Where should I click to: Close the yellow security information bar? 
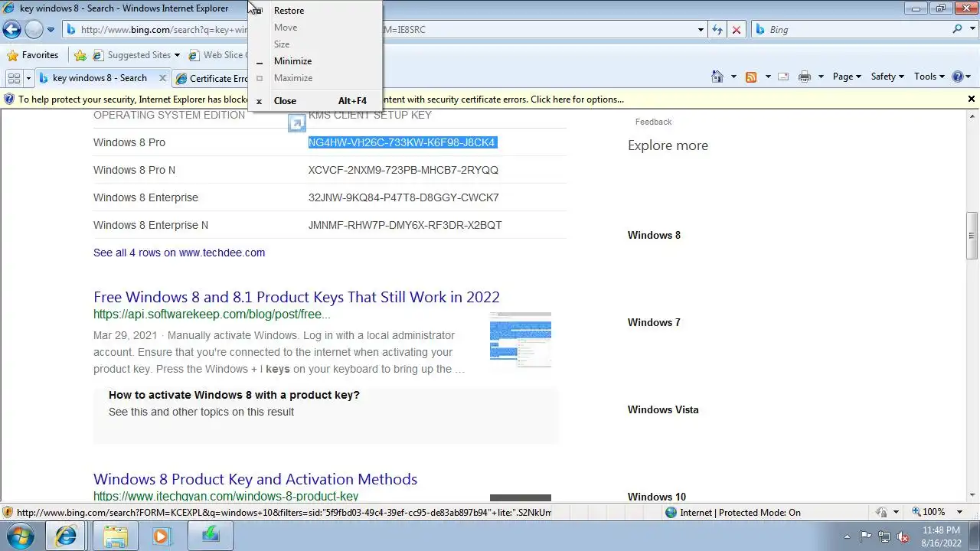tap(972, 99)
